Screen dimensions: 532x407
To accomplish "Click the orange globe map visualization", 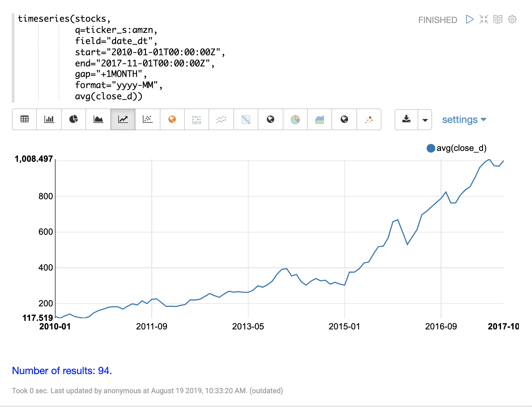I will pos(172,119).
